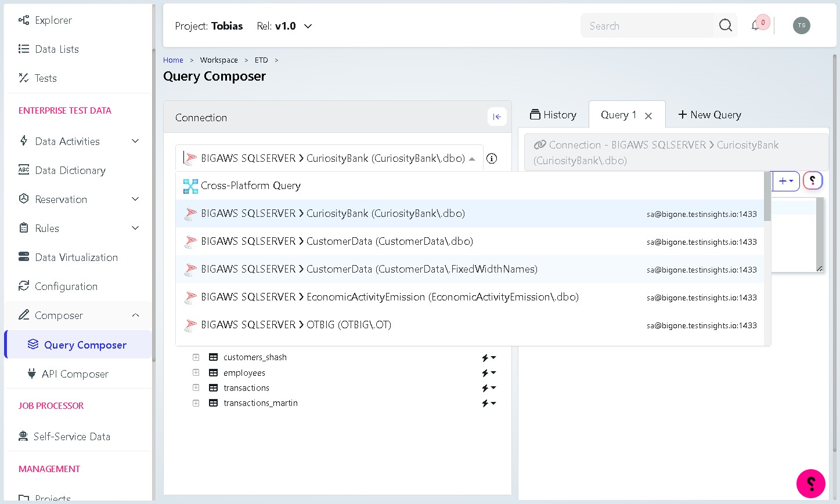840x504 pixels.
Task: Open Data Lists in the sidebar
Action: [49, 49]
